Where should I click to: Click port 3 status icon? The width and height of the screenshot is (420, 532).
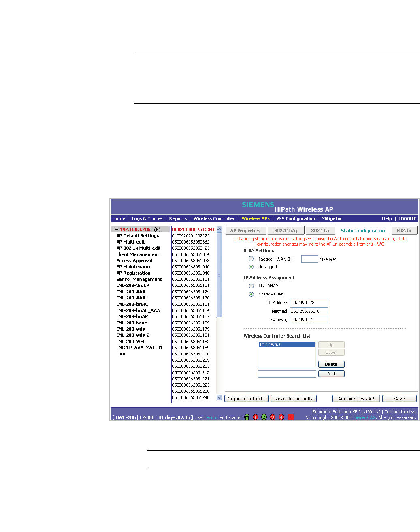coord(273,417)
